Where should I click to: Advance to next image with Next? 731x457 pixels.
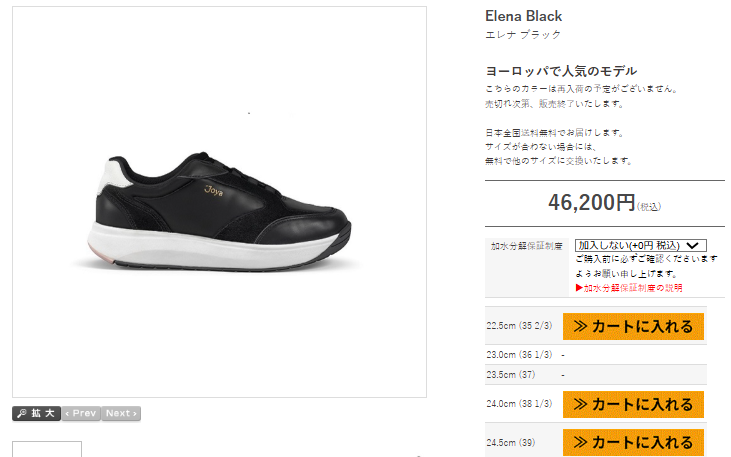pos(121,413)
